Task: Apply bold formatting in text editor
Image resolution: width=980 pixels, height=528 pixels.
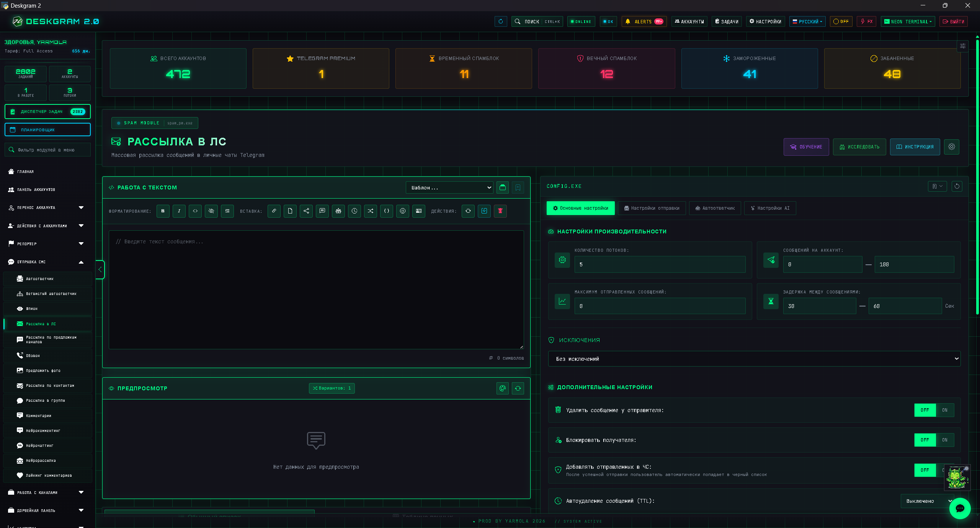Action: coord(163,211)
